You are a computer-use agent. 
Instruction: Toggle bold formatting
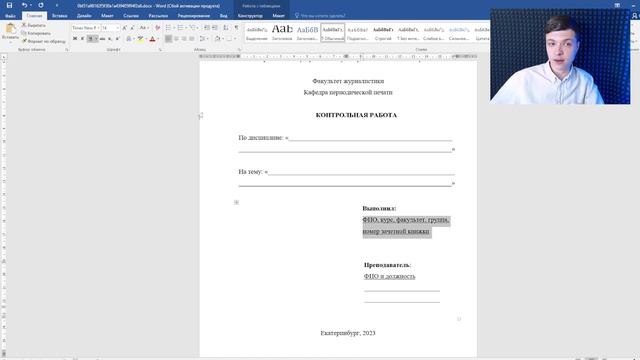(x=75, y=39)
